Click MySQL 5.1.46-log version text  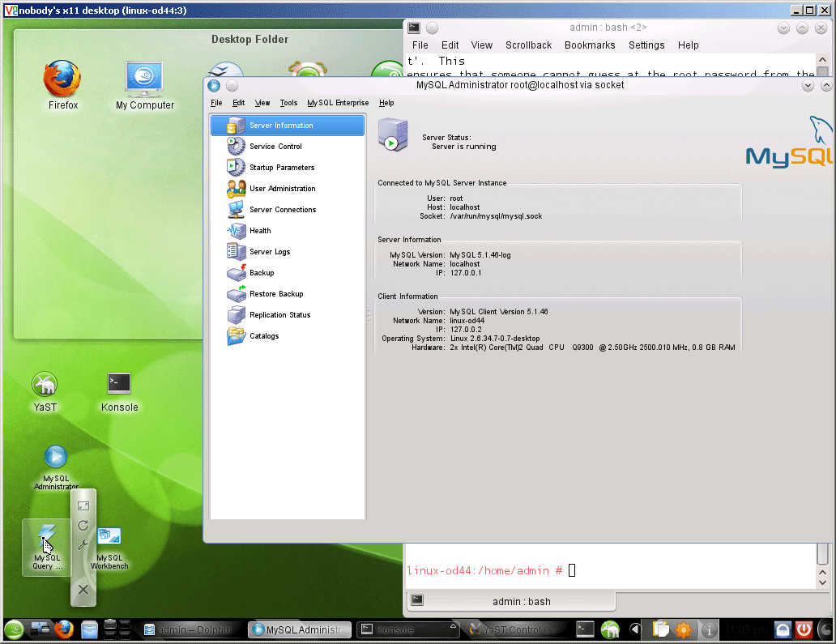coord(480,255)
